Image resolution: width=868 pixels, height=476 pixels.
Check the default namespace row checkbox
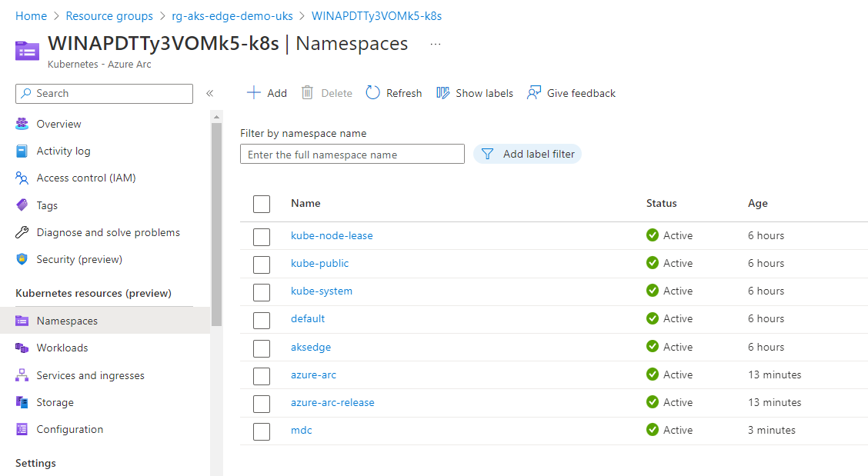262,321
